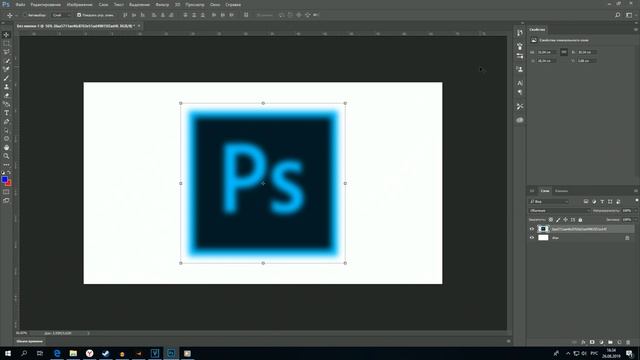
Task: Delete layer trash icon in Layers panel
Action: coord(628,342)
